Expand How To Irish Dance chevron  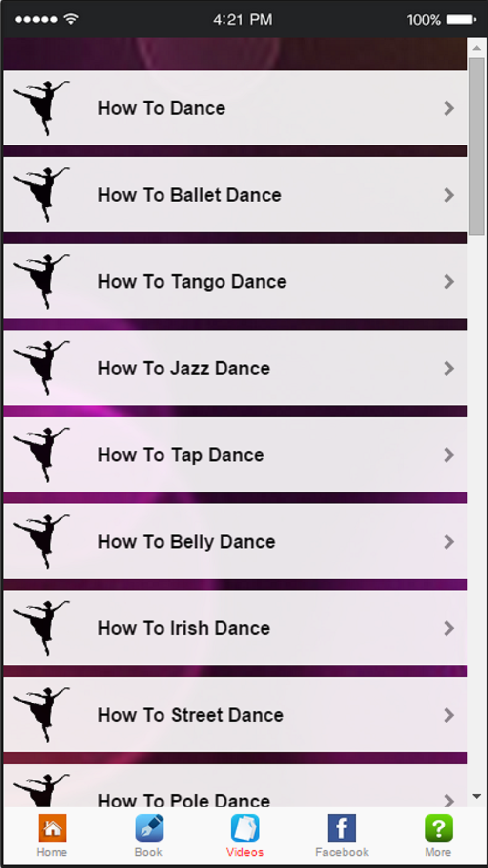point(449,628)
